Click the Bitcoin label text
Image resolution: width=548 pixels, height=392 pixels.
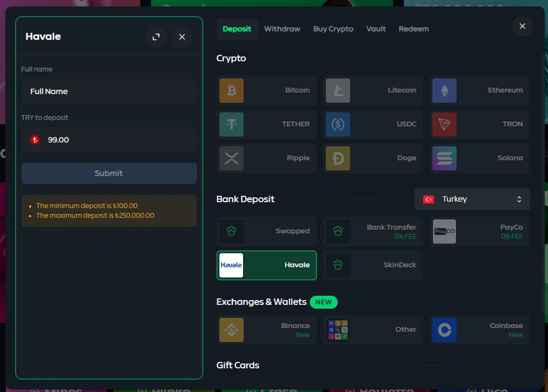pyautogui.click(x=297, y=90)
